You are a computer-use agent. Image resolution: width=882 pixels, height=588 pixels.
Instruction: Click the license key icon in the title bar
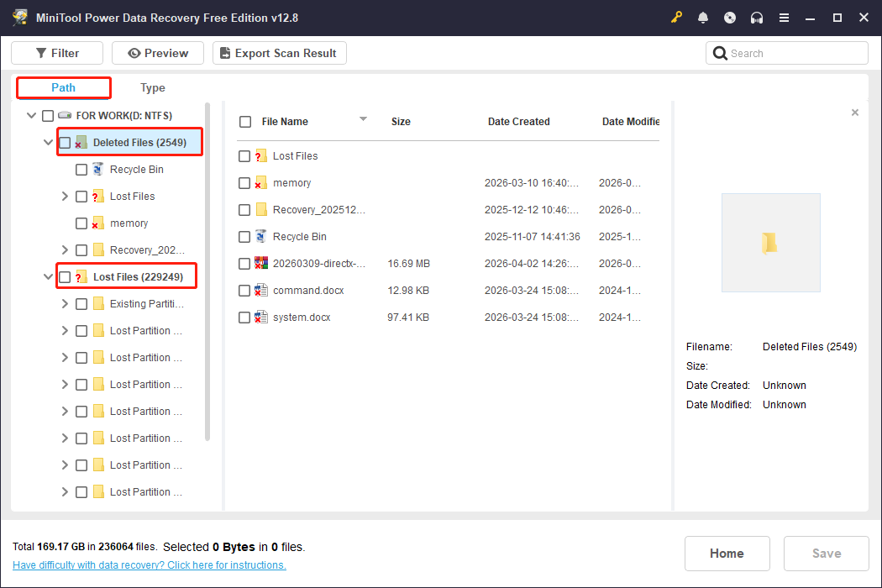676,17
